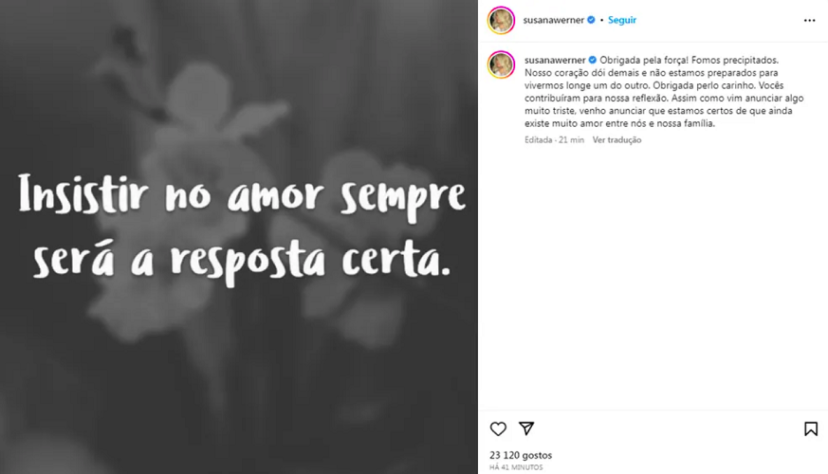Click the separator dot before Seguir

601,20
